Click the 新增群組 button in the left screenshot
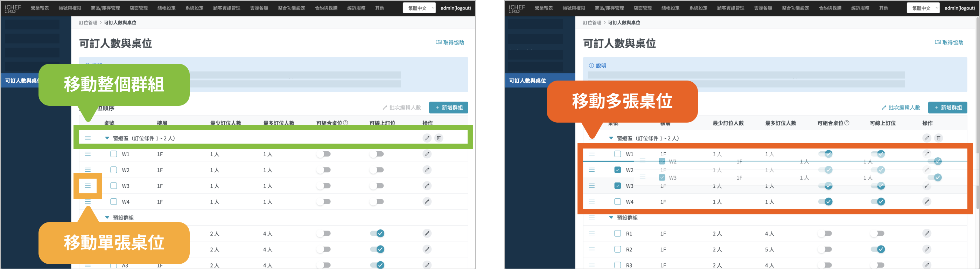980x269 pixels. 448,108
